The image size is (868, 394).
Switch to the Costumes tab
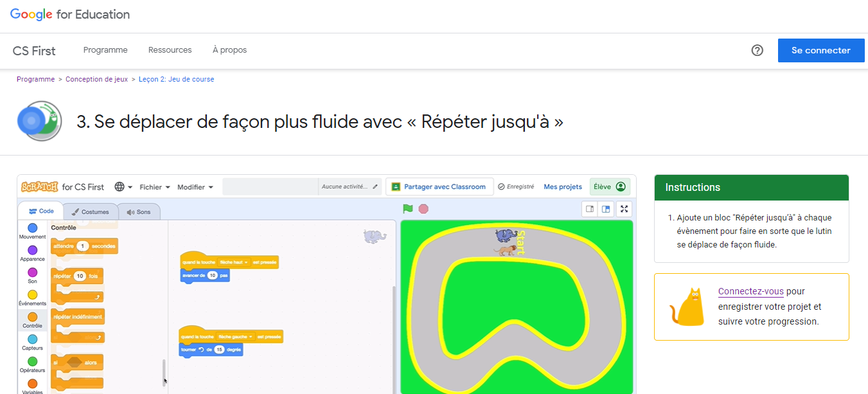[90, 211]
